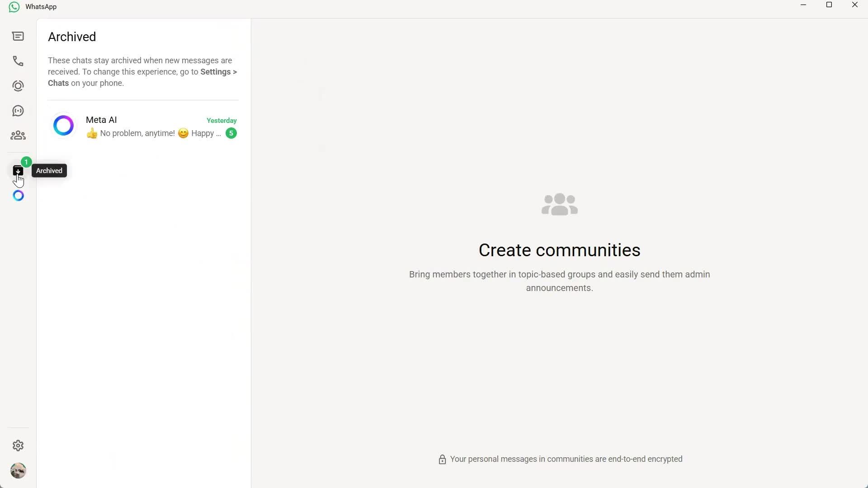Click the end-to-end encrypted notice
The image size is (868, 488).
559,459
